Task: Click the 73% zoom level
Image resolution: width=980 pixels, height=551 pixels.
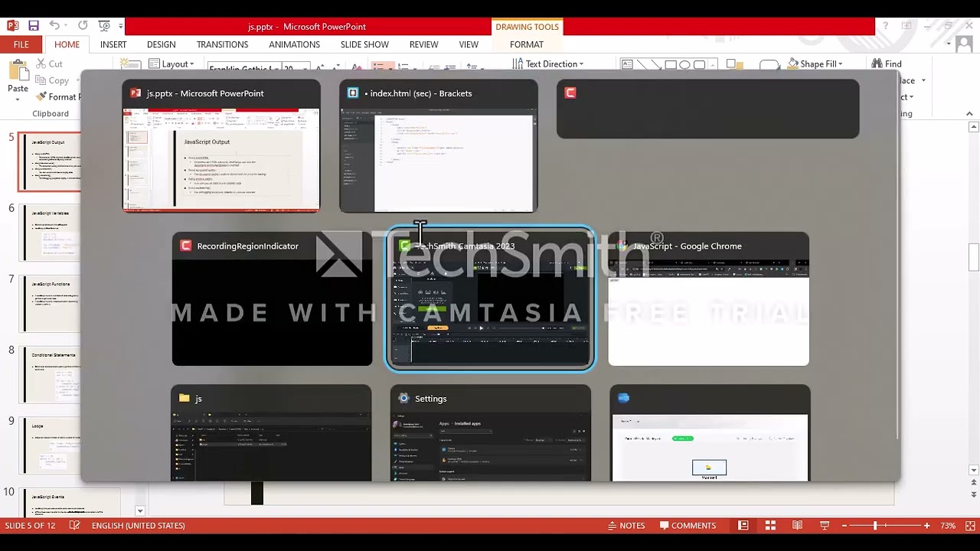Action: click(x=948, y=526)
